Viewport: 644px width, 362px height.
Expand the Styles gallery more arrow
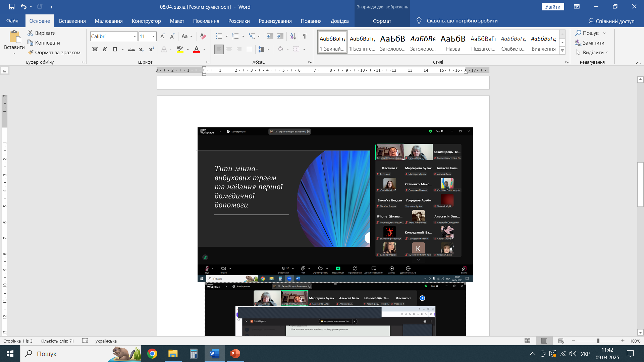tap(562, 51)
